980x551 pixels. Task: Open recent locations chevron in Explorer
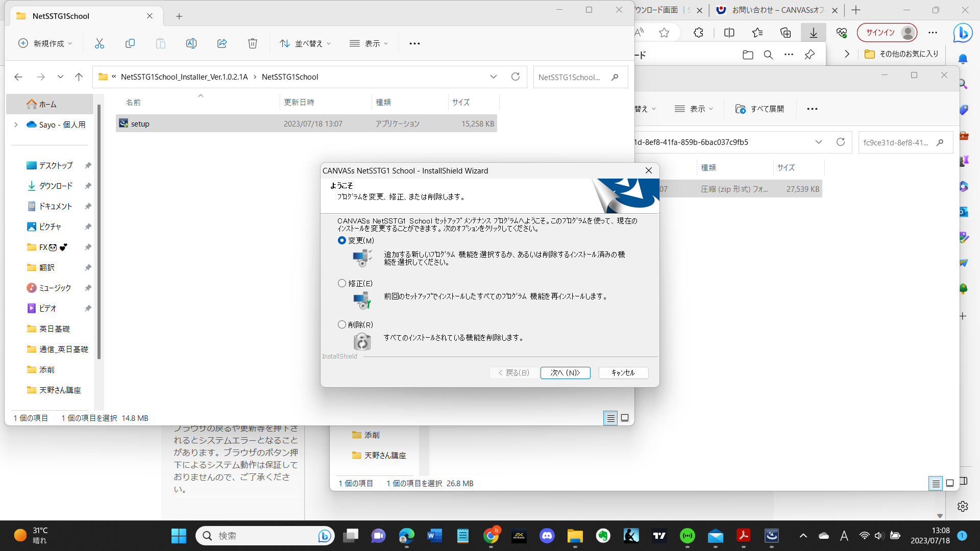[x=60, y=77]
